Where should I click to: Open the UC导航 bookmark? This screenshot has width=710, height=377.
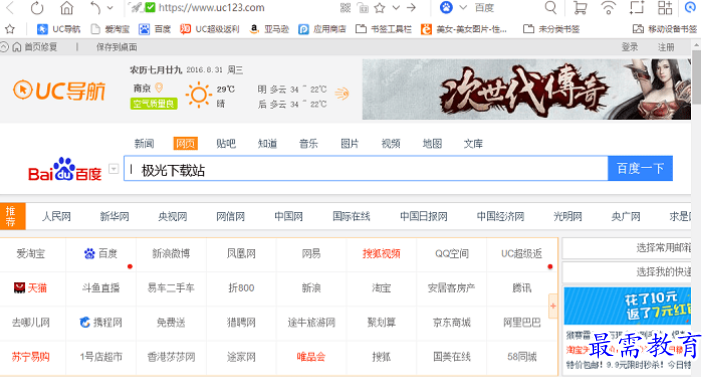click(58, 29)
